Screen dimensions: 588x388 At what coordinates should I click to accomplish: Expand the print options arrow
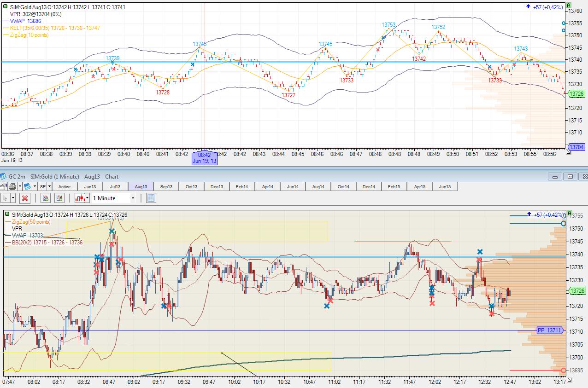(x=19, y=186)
